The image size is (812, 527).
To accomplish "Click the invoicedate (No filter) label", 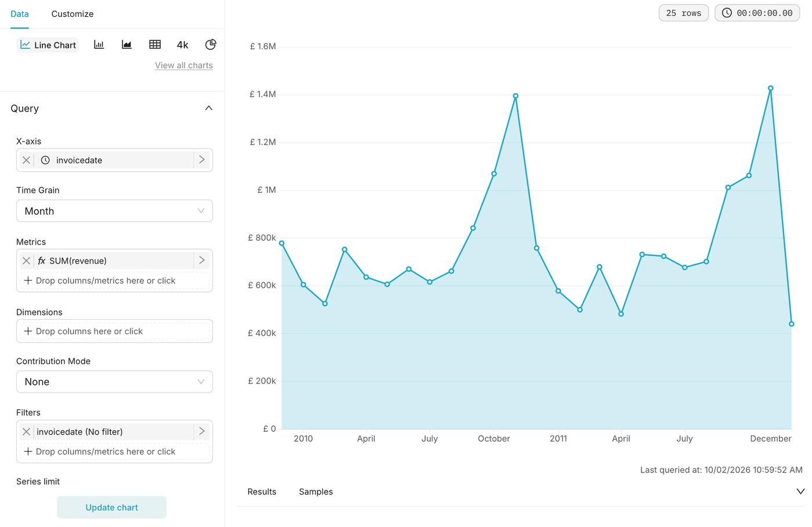I will point(79,432).
